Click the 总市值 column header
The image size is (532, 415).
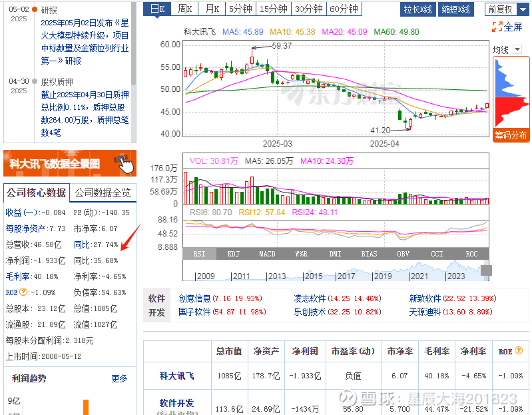[229, 351]
